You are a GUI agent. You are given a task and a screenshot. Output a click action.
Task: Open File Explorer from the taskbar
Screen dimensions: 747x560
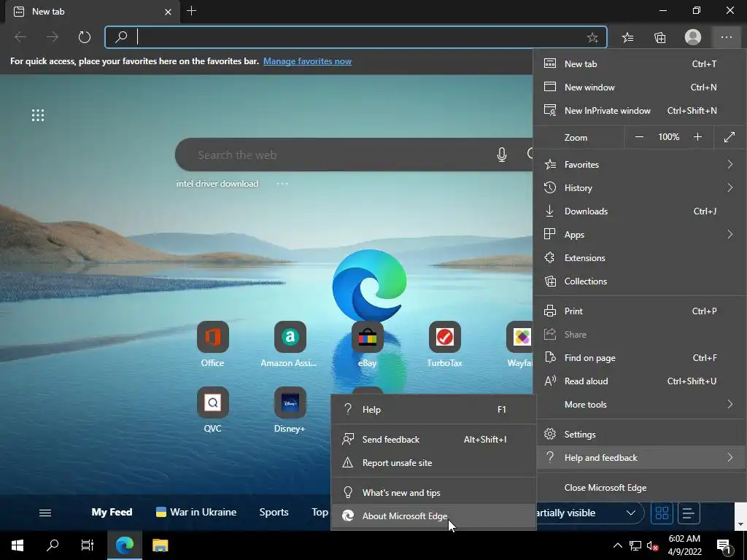coord(160,545)
